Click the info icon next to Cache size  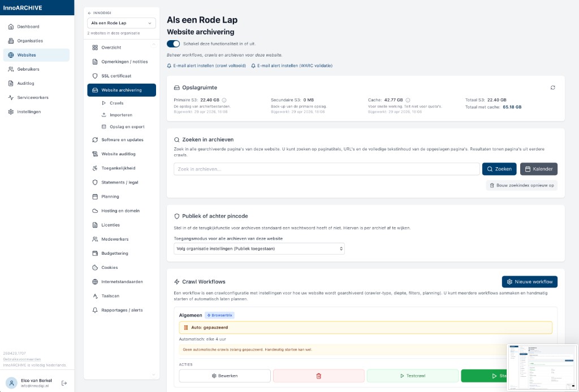point(408,100)
